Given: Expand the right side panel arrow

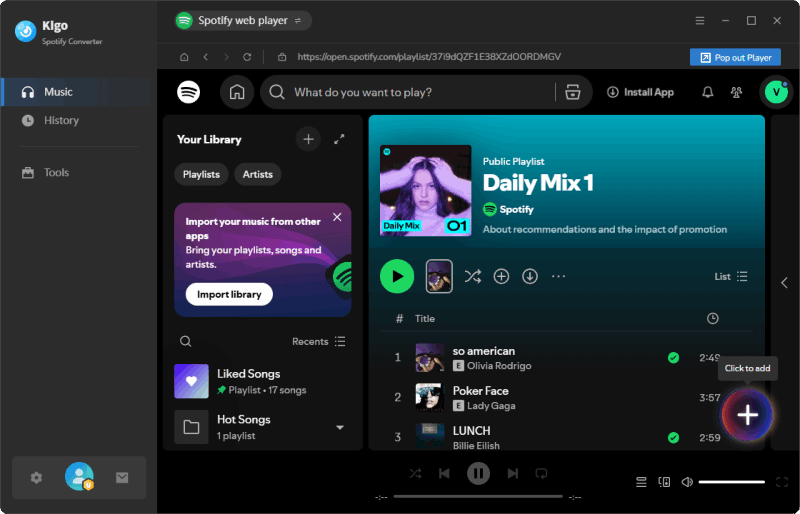Looking at the screenshot, I should click(x=785, y=283).
